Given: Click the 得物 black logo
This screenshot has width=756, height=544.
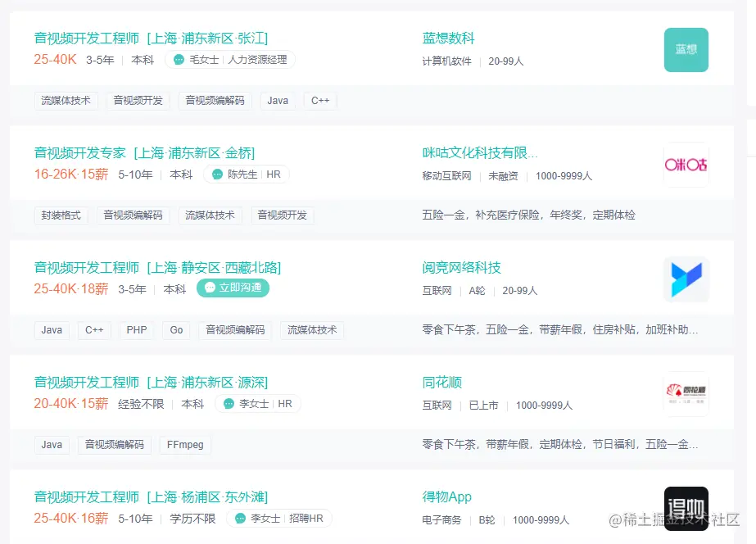Looking at the screenshot, I should [686, 509].
